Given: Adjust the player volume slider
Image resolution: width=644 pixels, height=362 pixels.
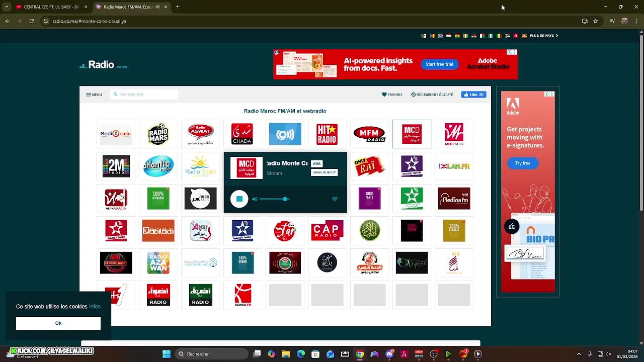Looking at the screenshot, I should tap(274, 199).
